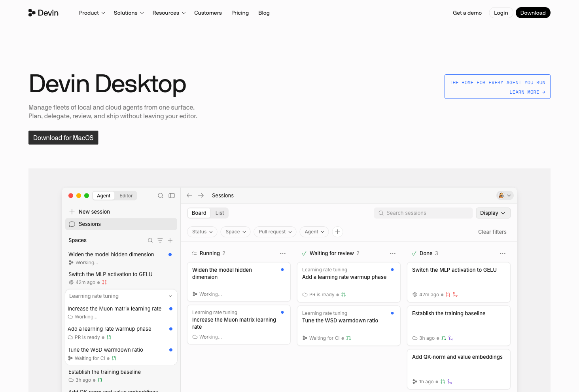Open the Agent filter dropdown
This screenshot has height=392, width=579.
[314, 232]
